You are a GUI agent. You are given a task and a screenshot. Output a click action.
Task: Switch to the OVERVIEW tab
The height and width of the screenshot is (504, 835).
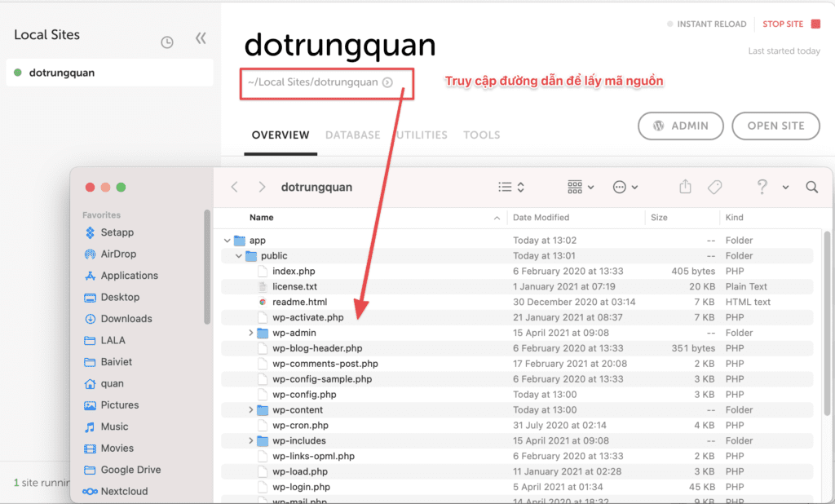[281, 135]
